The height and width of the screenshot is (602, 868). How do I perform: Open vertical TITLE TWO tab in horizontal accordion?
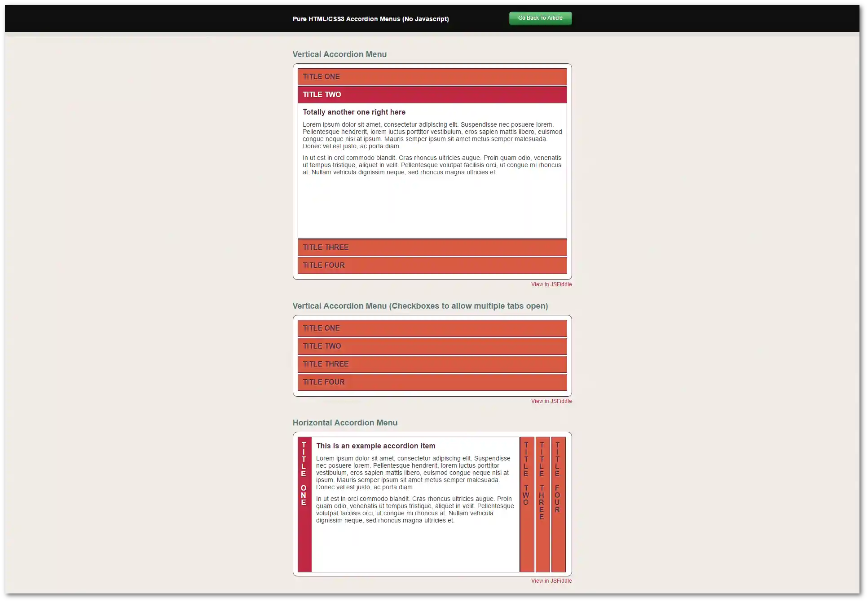(x=527, y=503)
